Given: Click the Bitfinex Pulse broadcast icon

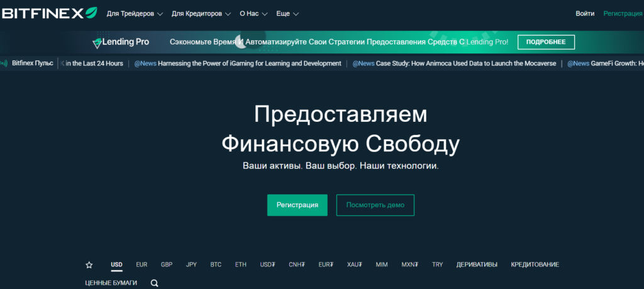Looking at the screenshot, I should tap(4, 63).
